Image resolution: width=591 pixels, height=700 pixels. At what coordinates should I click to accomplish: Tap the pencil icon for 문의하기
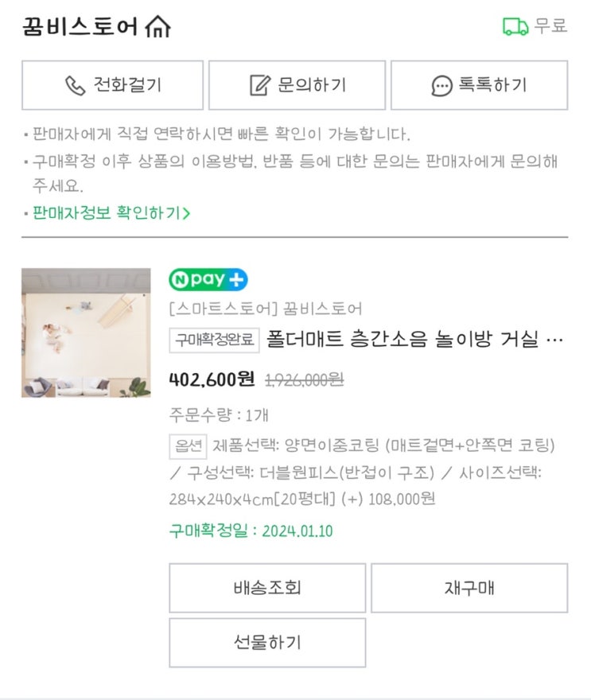[260, 85]
